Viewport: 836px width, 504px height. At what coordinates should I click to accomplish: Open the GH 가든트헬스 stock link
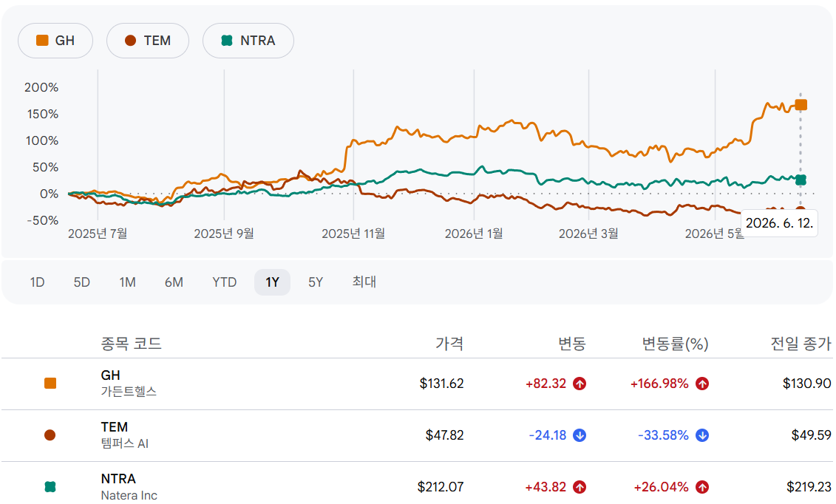[x=129, y=383]
